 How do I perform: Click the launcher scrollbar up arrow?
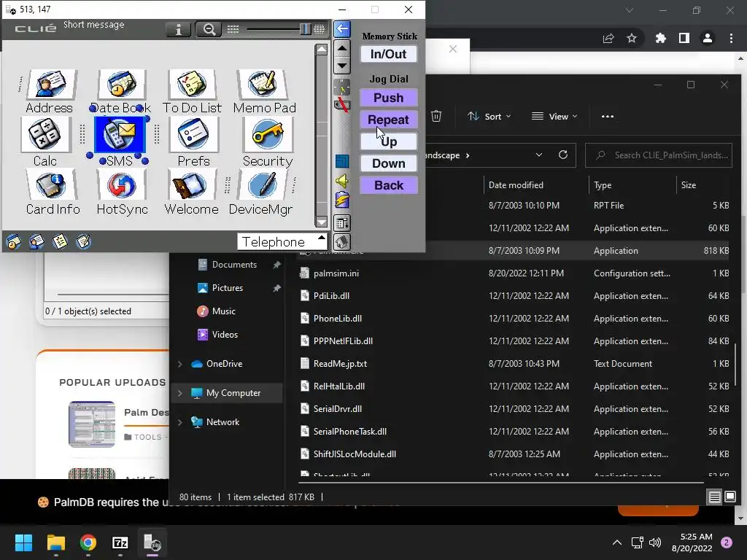click(322, 49)
